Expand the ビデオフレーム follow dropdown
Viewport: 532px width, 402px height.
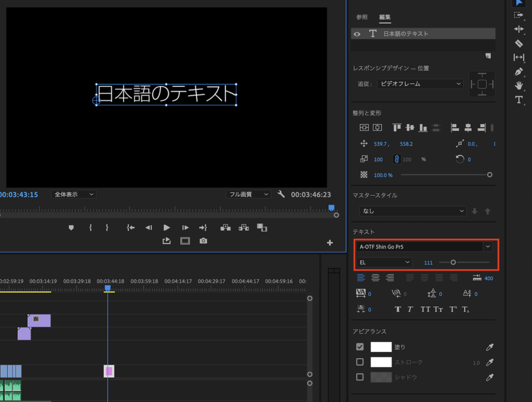pyautogui.click(x=420, y=84)
